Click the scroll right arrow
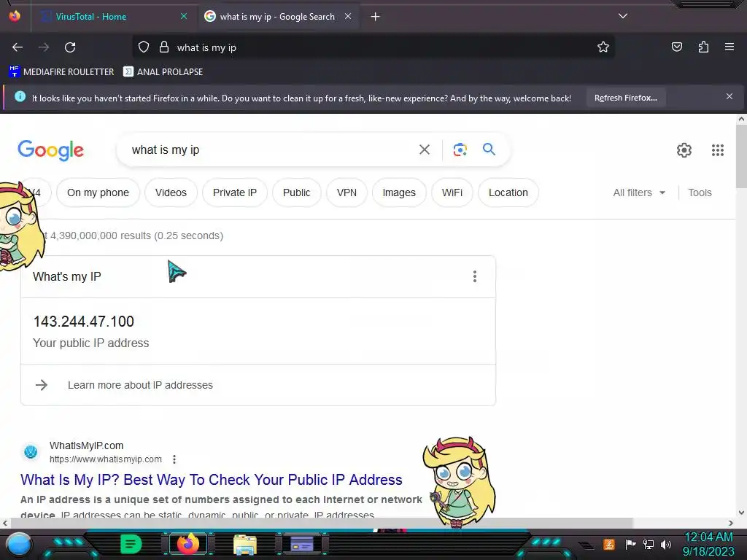Screen dimensions: 747x560 (731, 523)
